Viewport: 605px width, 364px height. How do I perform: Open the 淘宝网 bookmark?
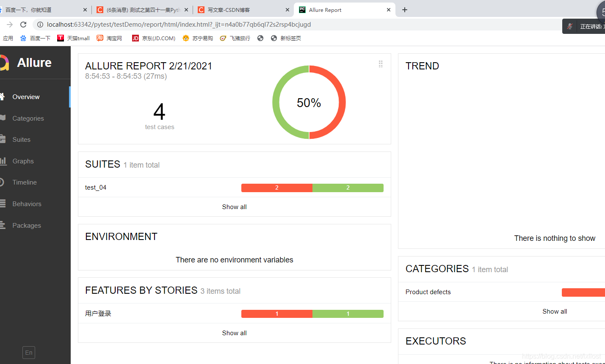tap(109, 38)
